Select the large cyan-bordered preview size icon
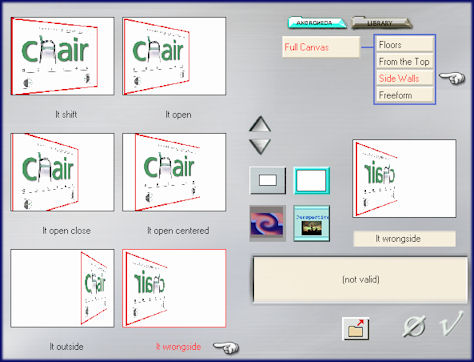This screenshot has height=362, width=474. pos(311,180)
